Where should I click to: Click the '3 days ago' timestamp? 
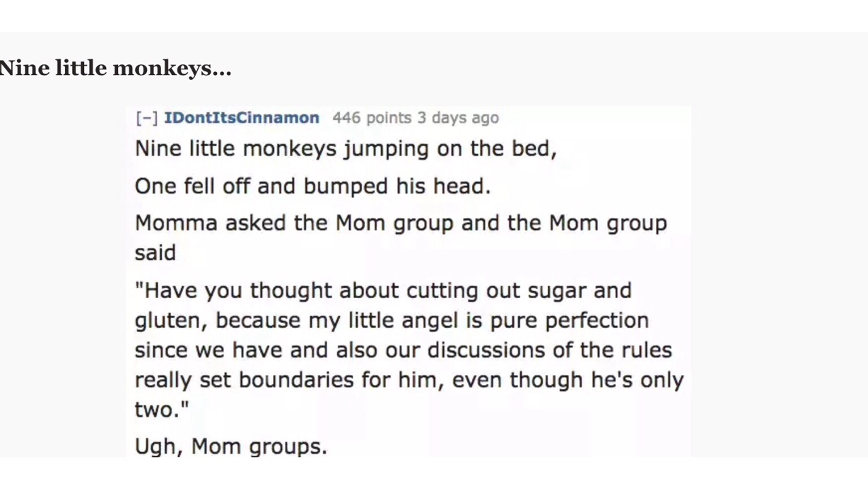coord(457,118)
